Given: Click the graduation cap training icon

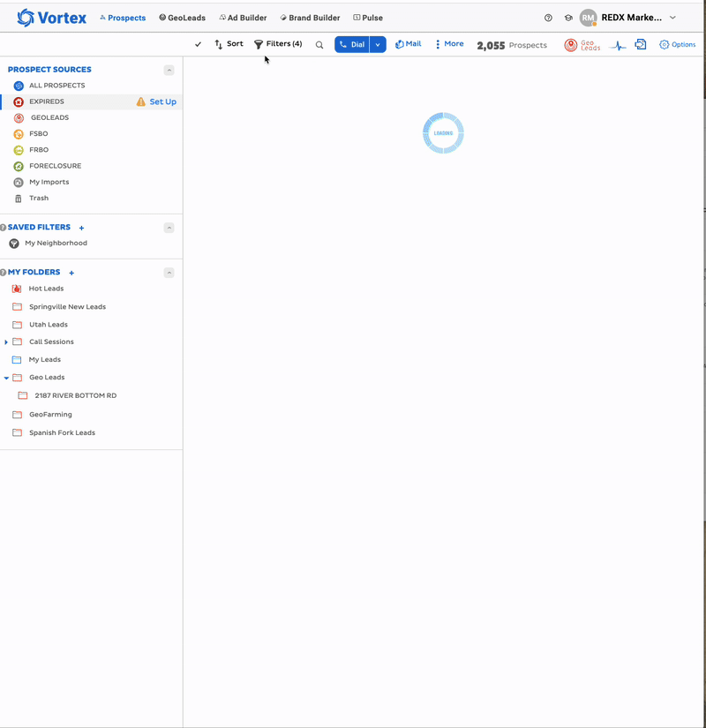Looking at the screenshot, I should (568, 18).
